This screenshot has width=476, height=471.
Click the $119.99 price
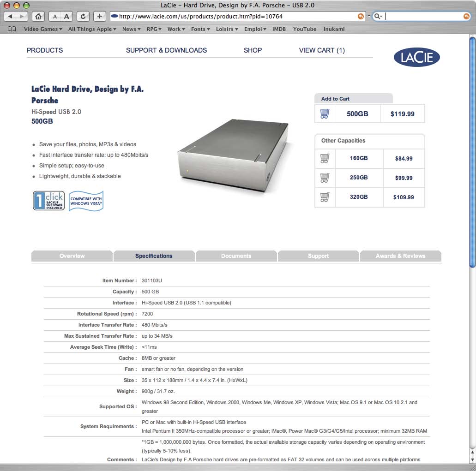(x=402, y=114)
